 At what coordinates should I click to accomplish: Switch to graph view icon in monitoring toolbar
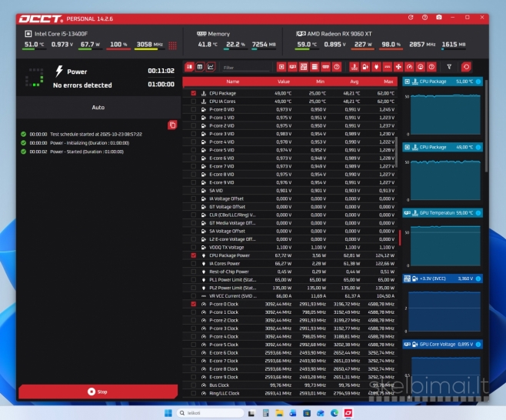click(210, 67)
